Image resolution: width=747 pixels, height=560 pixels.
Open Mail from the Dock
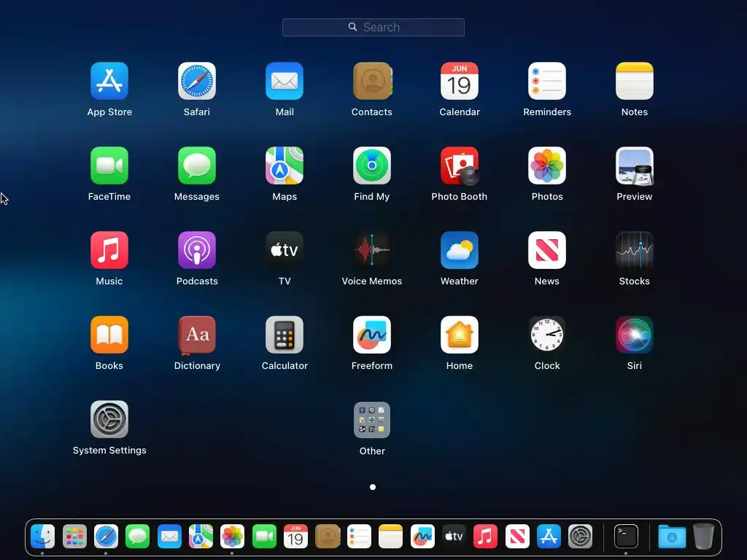[x=169, y=537]
